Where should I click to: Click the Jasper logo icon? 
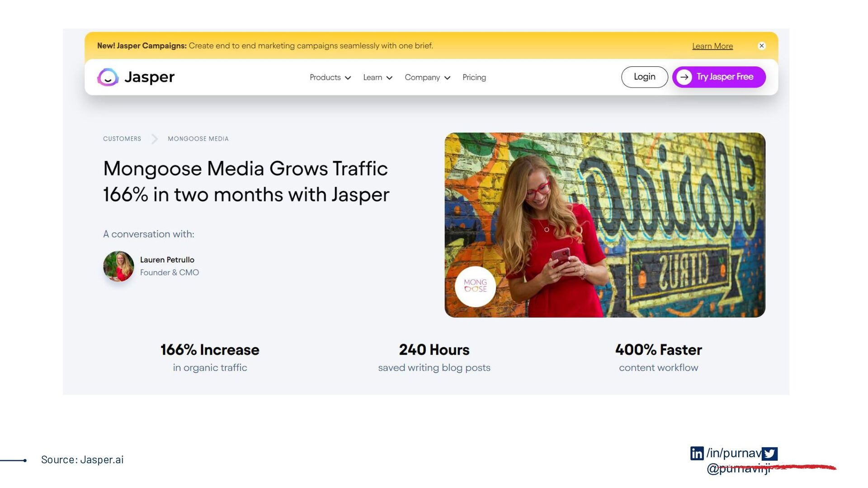108,77
